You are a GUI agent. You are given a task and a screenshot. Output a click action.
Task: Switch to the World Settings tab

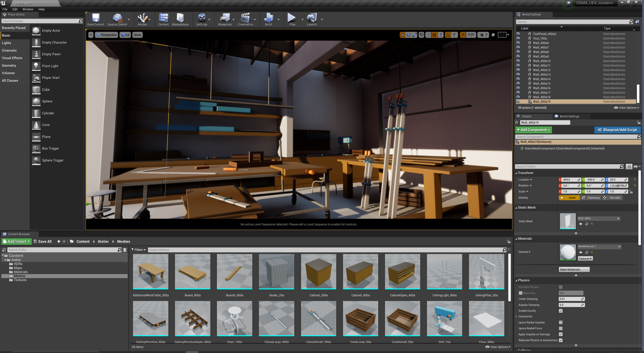point(569,116)
